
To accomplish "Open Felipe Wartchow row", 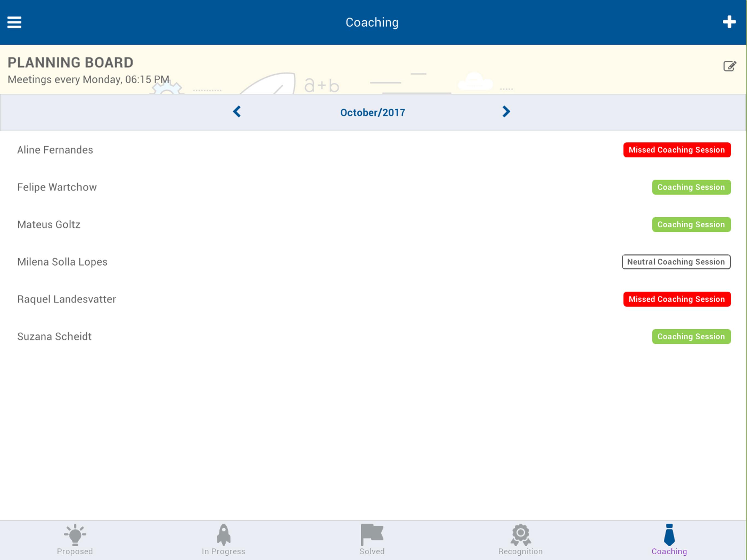I will tap(373, 187).
